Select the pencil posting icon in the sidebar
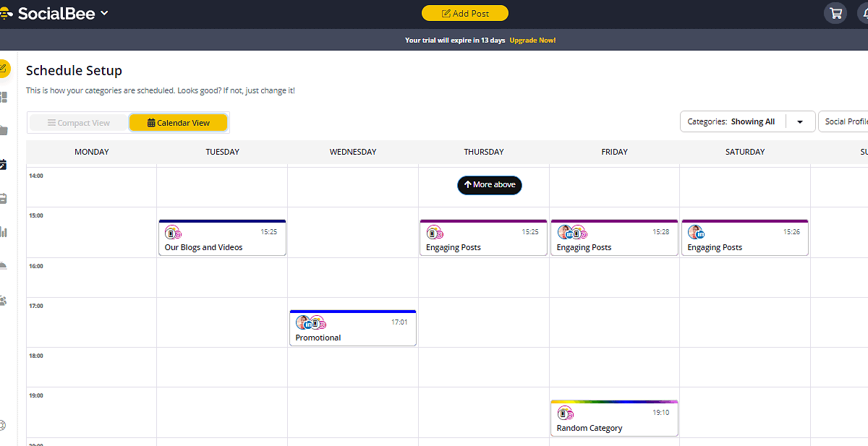This screenshot has height=446, width=868. (x=4, y=69)
